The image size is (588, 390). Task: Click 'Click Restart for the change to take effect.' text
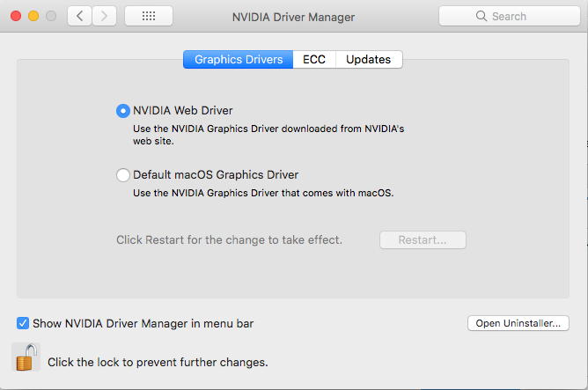pos(229,240)
